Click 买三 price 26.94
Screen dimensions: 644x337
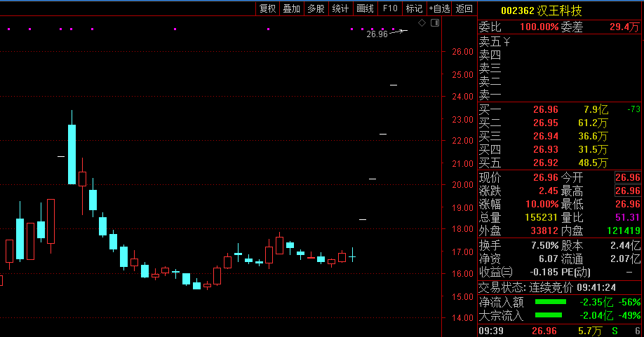(545, 136)
